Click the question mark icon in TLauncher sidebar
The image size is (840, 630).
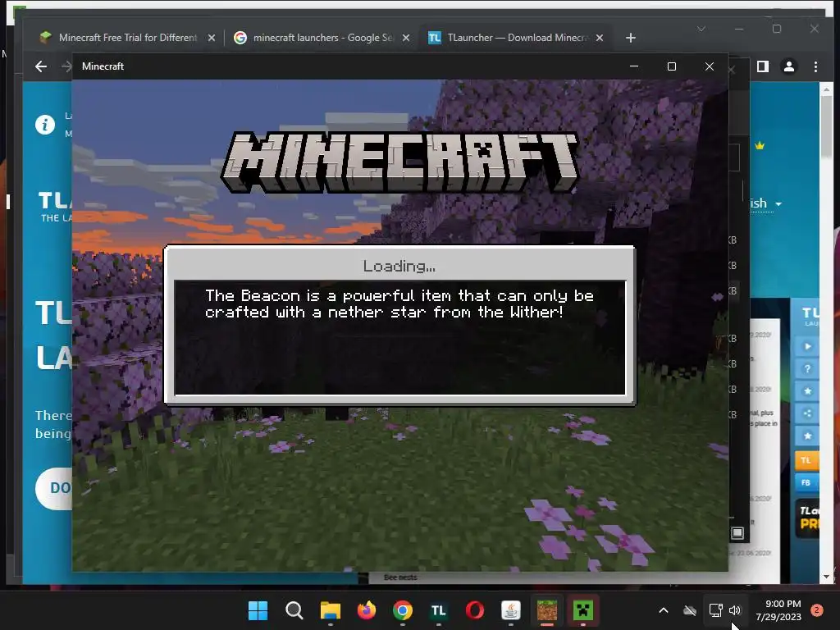[x=807, y=369]
